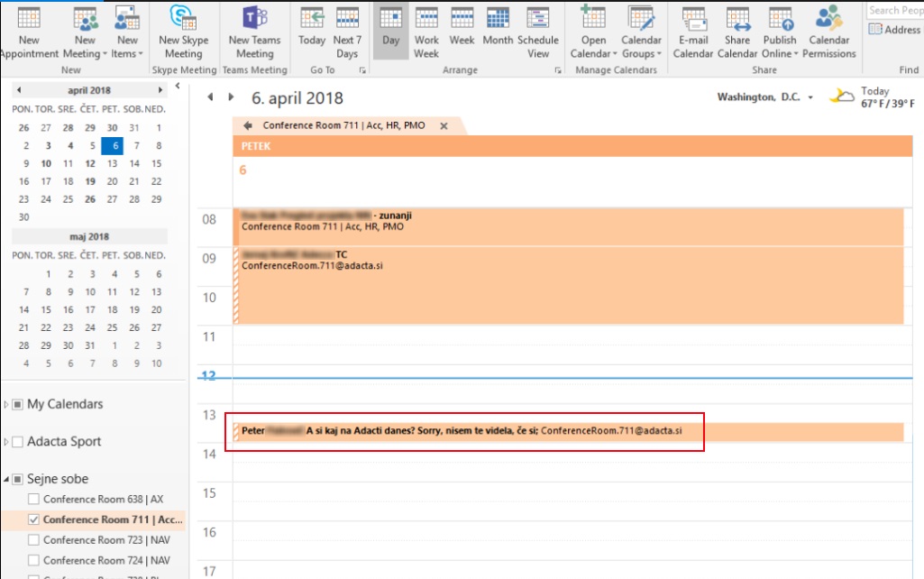Check the Conference Room 638 | AX box
The image size is (924, 579).
tap(34, 500)
